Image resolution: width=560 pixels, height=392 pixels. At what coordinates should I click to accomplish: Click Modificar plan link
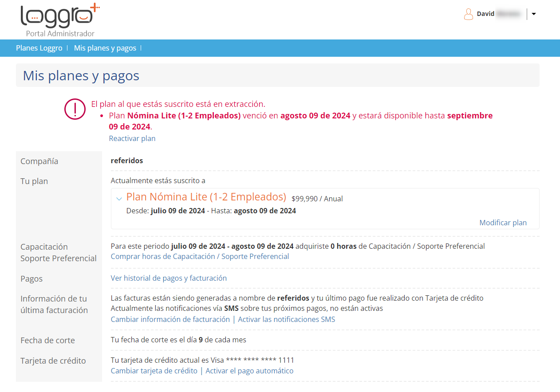[x=503, y=223]
